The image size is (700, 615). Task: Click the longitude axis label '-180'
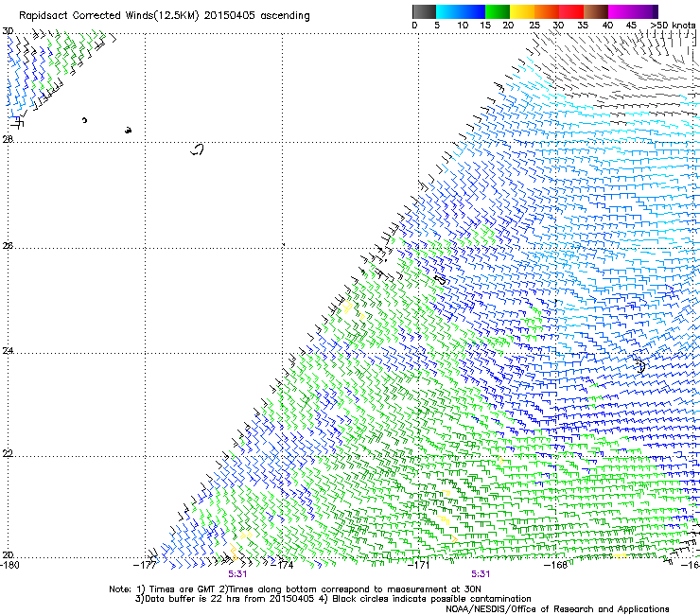(x=9, y=565)
